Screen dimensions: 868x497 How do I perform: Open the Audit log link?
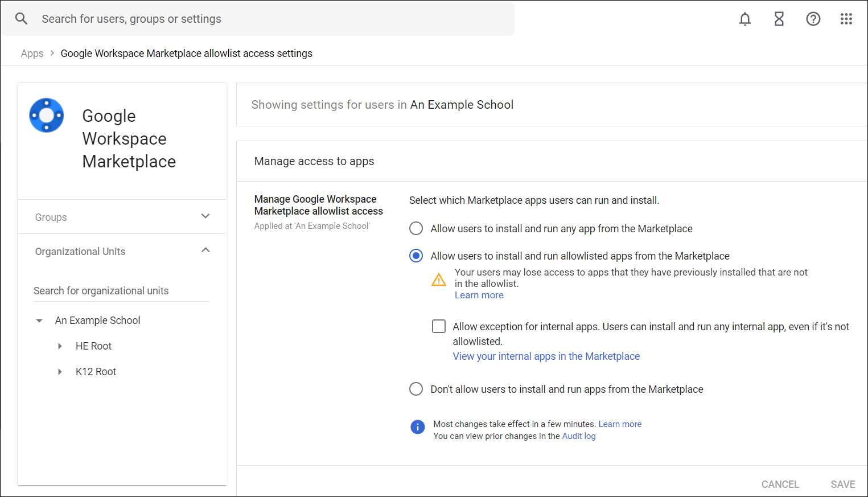tap(579, 436)
